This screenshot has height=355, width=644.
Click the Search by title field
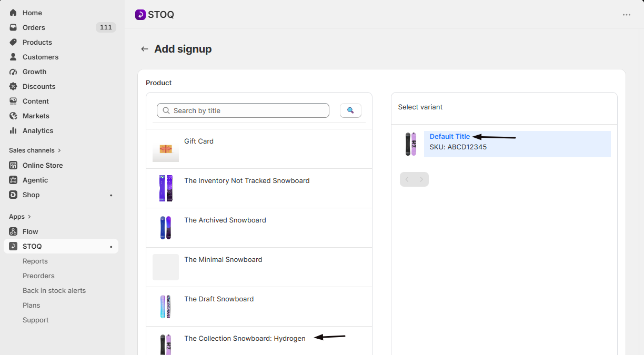tap(243, 110)
